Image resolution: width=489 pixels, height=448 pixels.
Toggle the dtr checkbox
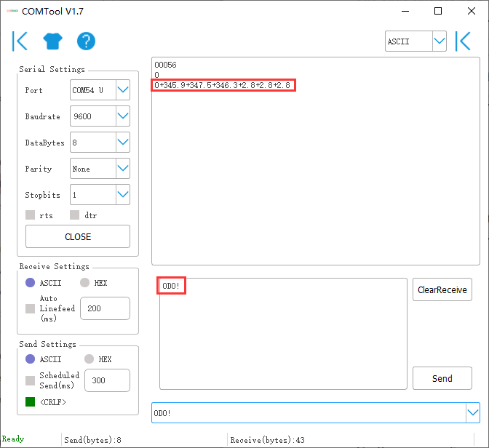pyautogui.click(x=74, y=215)
